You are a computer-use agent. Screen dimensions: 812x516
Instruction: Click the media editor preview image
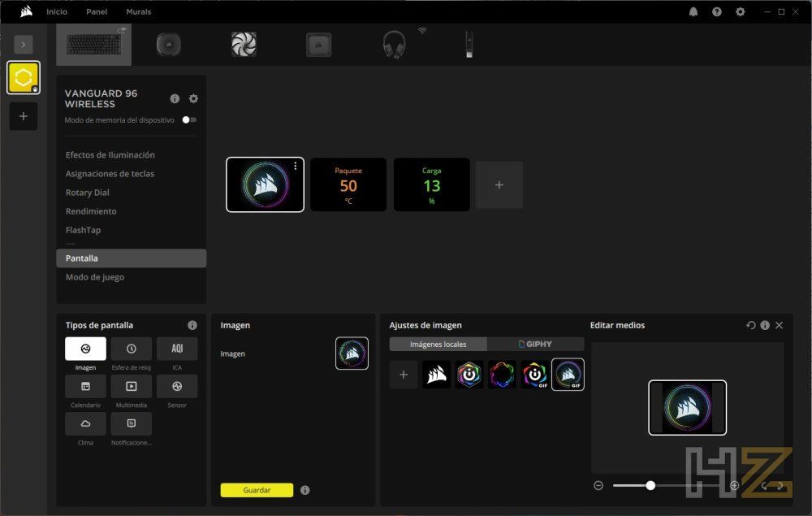point(688,408)
